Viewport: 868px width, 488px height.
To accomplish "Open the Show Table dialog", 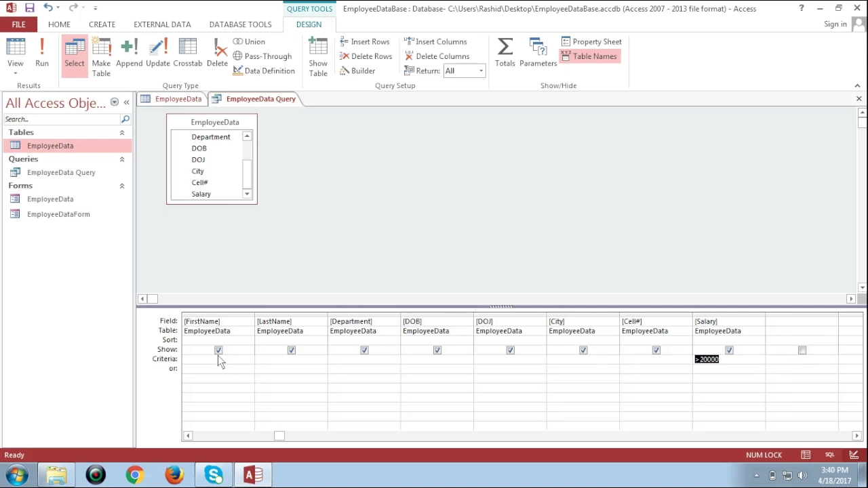I will pyautogui.click(x=318, y=57).
